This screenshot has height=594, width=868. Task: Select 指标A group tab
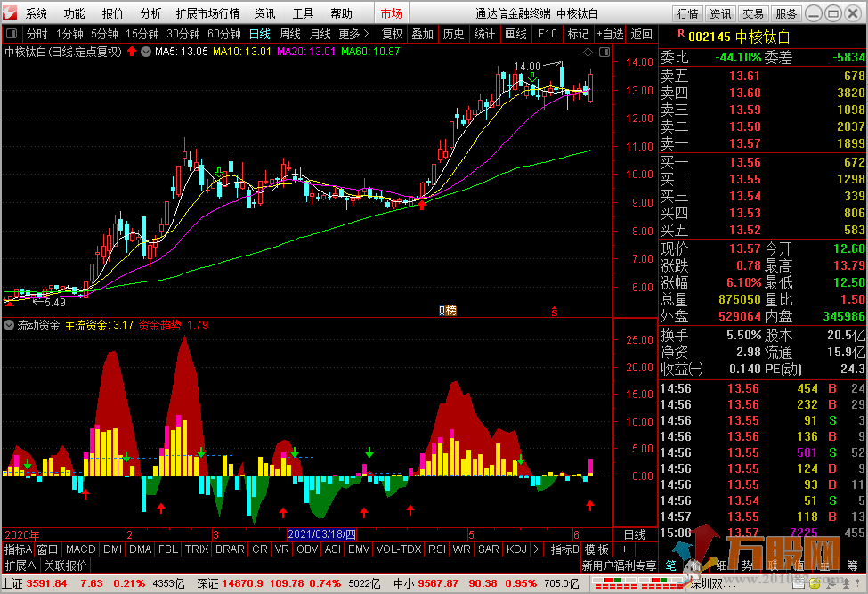point(18,549)
